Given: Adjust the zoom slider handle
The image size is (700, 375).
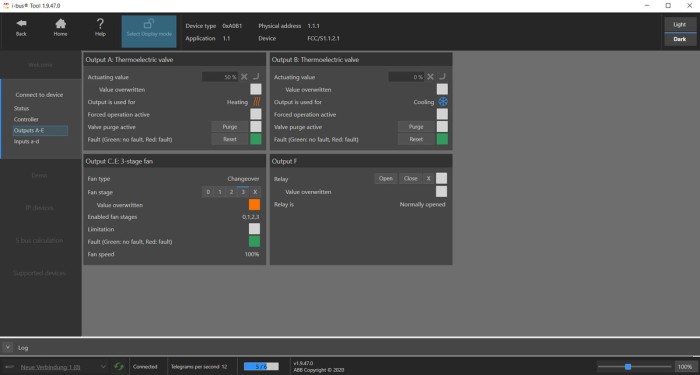Looking at the screenshot, I should click(628, 367).
